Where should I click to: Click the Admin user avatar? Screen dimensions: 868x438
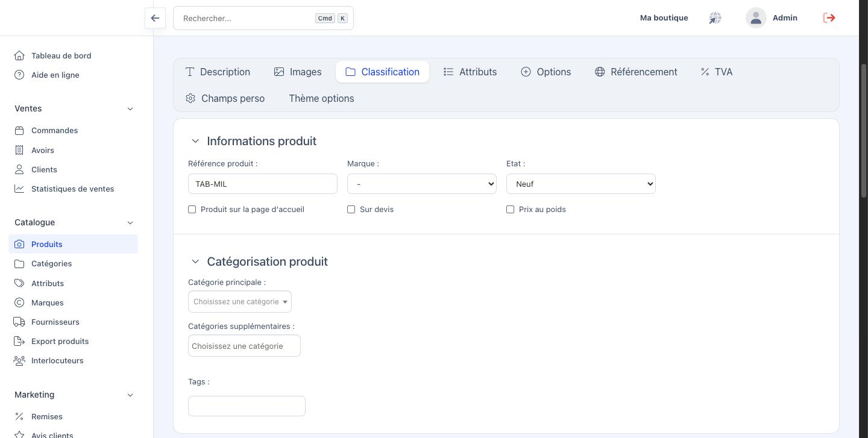pyautogui.click(x=756, y=18)
